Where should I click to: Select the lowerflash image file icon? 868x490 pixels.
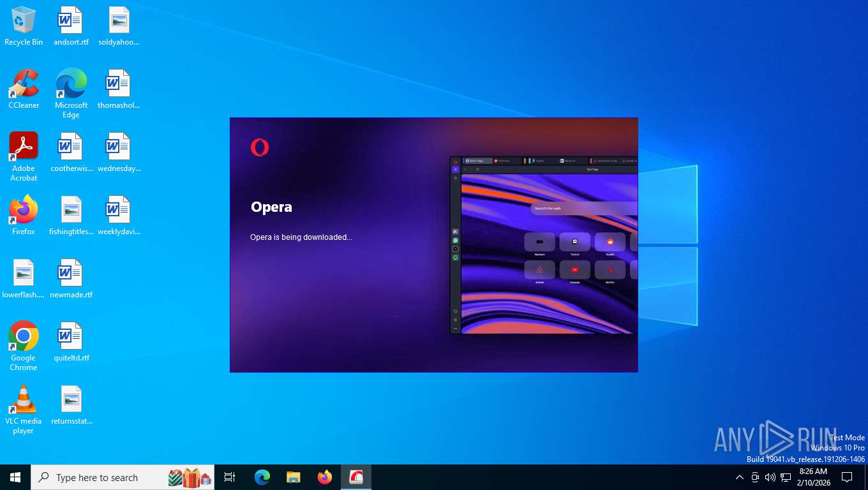pyautogui.click(x=24, y=279)
